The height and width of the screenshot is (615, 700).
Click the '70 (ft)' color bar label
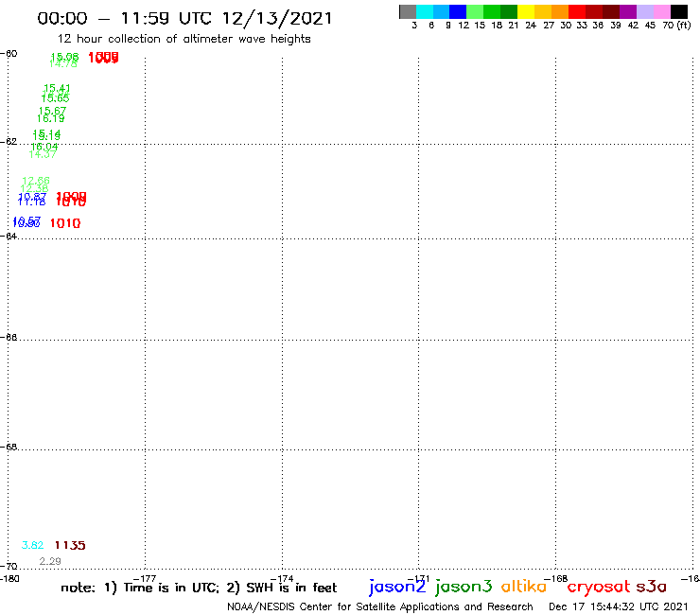(x=676, y=26)
